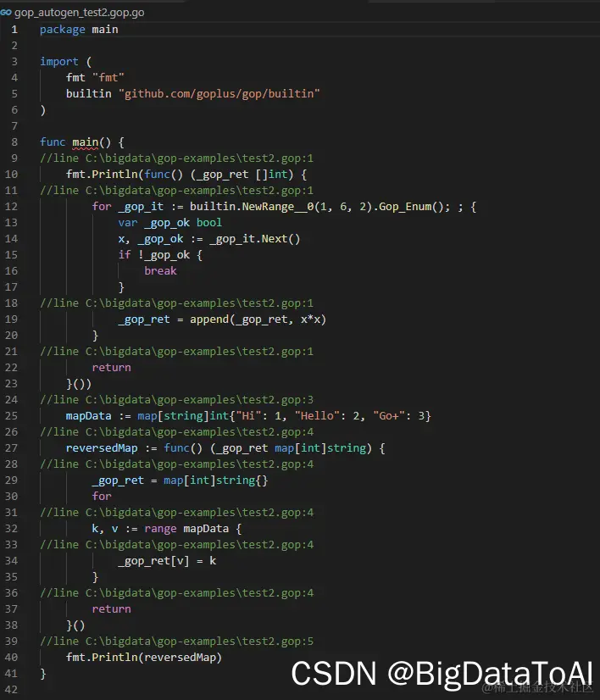Click 'builtin.NewRange__0' on line 12

click(x=252, y=207)
